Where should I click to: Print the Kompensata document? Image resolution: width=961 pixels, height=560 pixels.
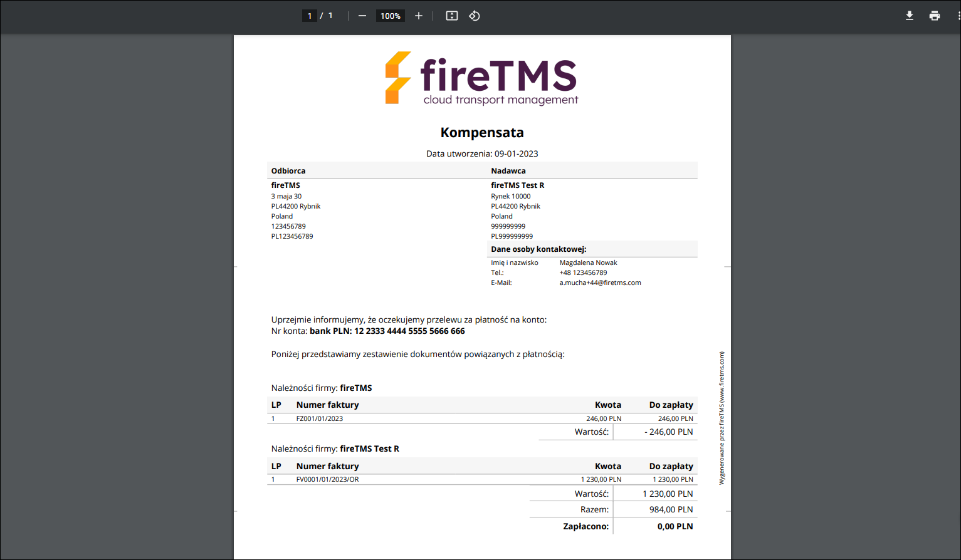935,16
